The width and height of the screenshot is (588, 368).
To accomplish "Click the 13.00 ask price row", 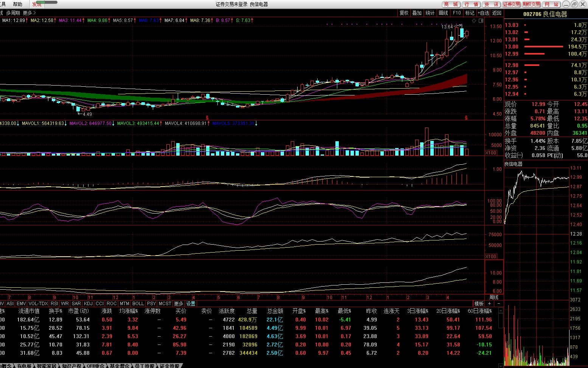I will pyautogui.click(x=546, y=47).
